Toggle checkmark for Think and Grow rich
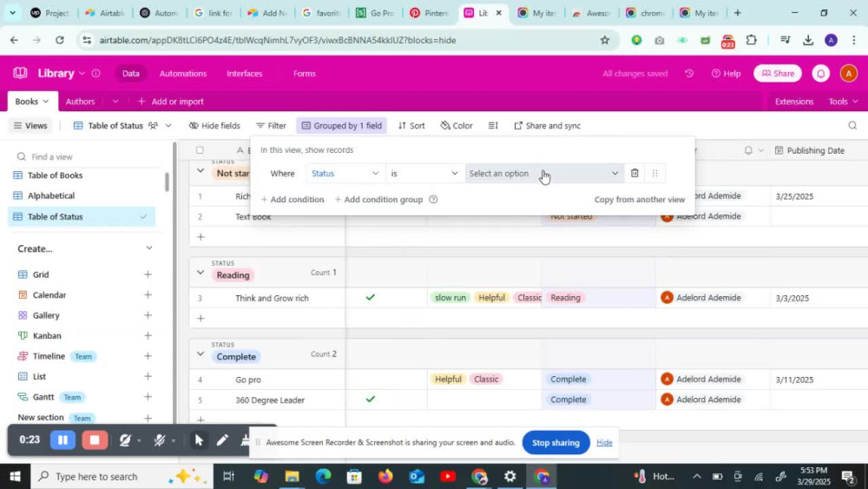 [371, 298]
